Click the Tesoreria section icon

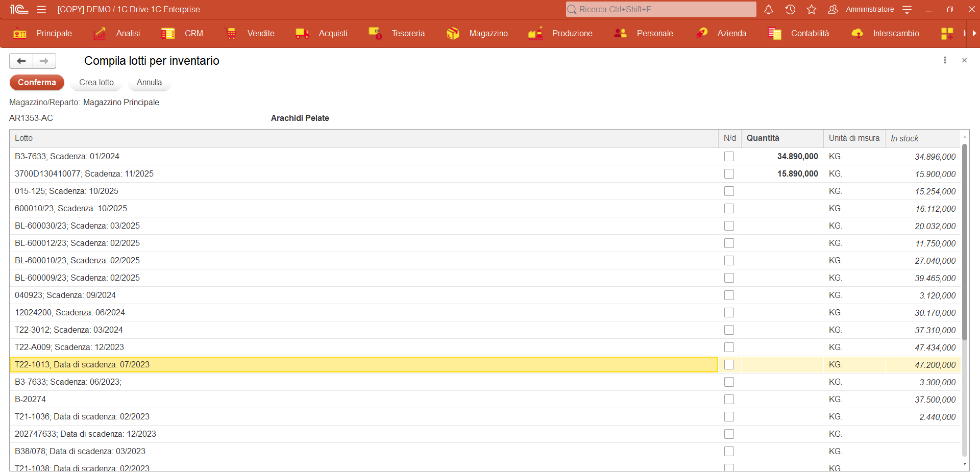(375, 33)
